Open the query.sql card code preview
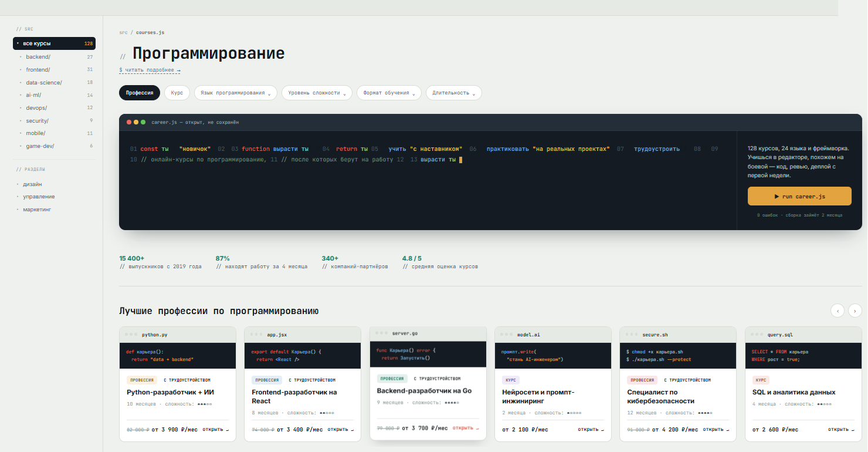The width and height of the screenshot is (868, 452). pyautogui.click(x=803, y=356)
